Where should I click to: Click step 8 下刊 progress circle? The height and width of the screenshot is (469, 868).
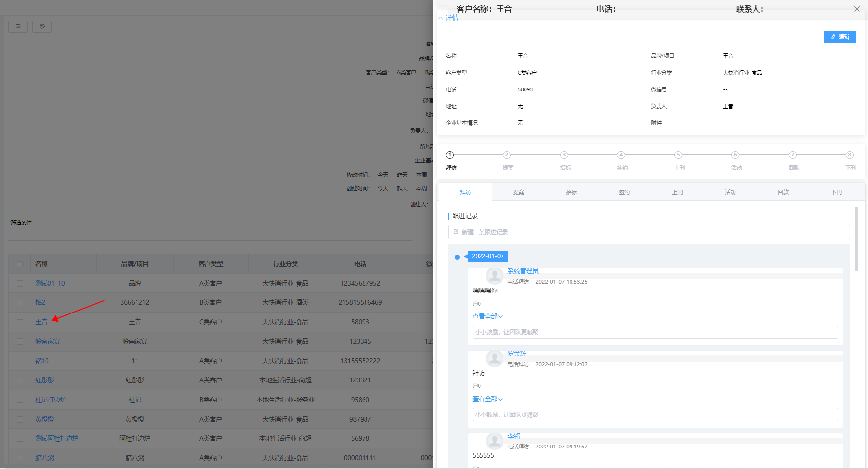pos(850,155)
